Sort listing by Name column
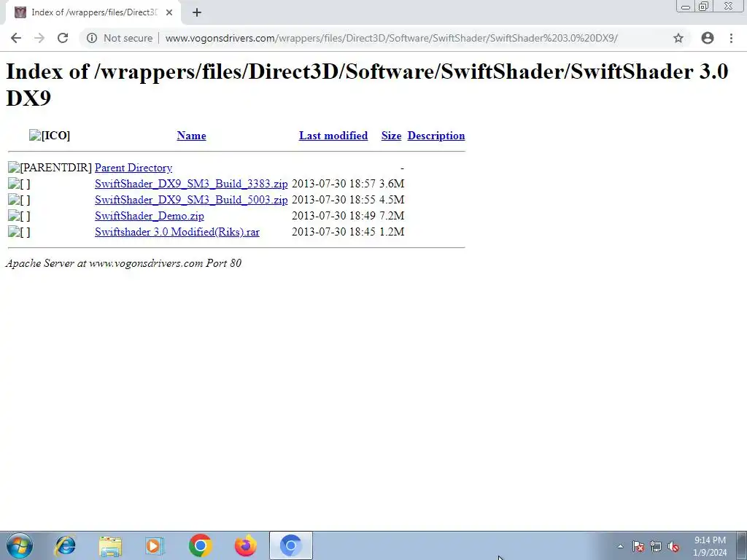747x560 pixels. coord(192,136)
